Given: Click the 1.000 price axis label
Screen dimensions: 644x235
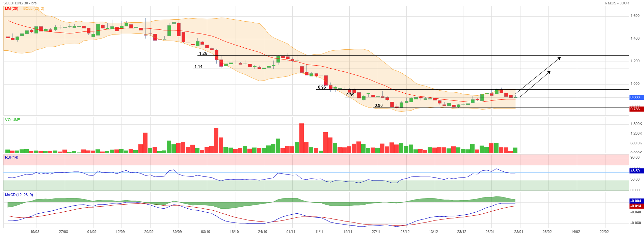Looking at the screenshot, I should pos(635,84).
